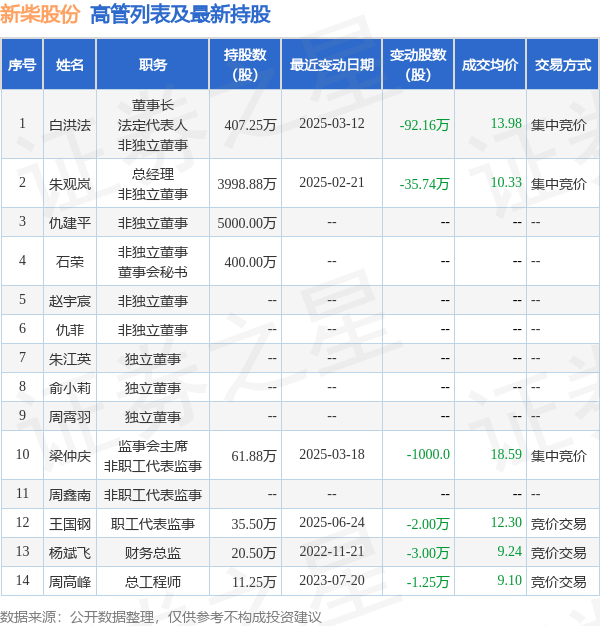Select the name 周寄羽
The image size is (600, 626).
(x=70, y=416)
